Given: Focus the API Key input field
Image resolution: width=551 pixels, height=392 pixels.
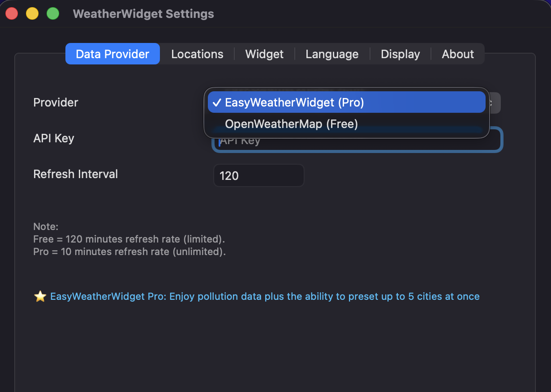Looking at the screenshot, I should pos(357,140).
